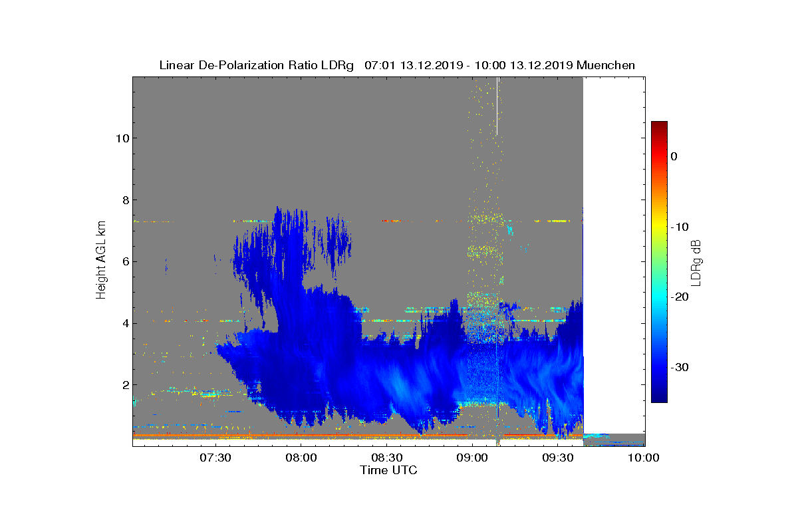798x532 pixels.
Task: Click the 09:30 time tick label
Action: [x=559, y=458]
